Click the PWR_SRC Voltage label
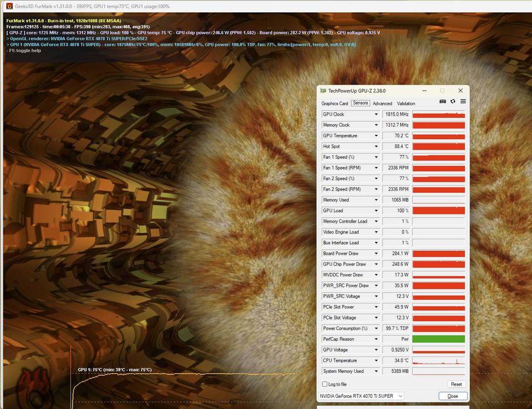The height and width of the screenshot is (409, 532). pos(341,296)
